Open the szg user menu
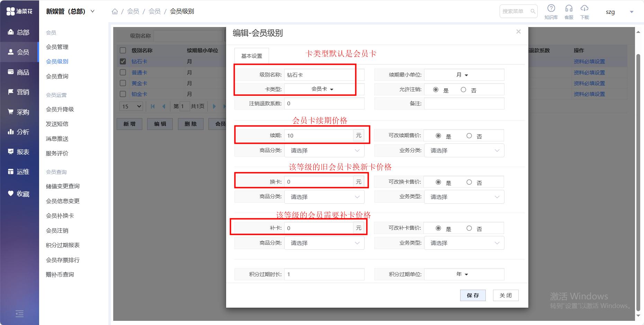 [619, 12]
